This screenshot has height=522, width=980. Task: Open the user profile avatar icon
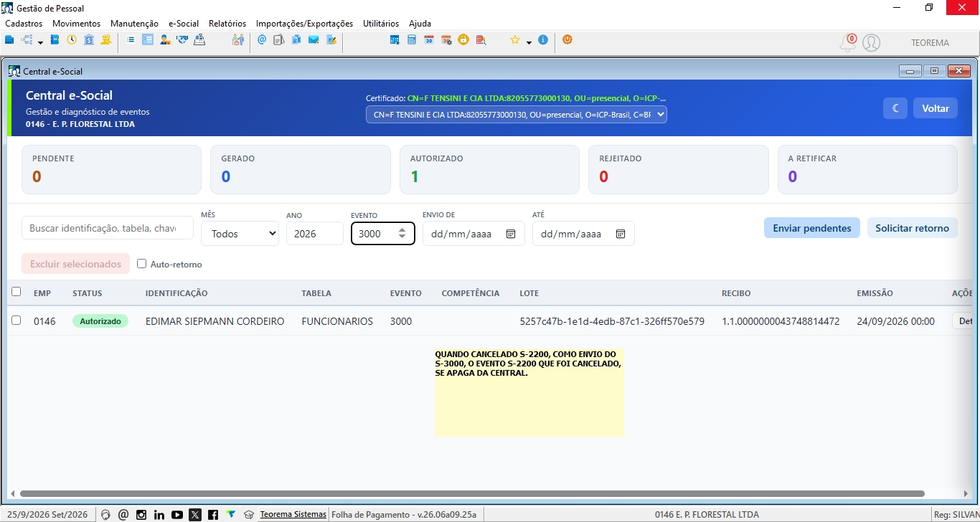click(871, 43)
